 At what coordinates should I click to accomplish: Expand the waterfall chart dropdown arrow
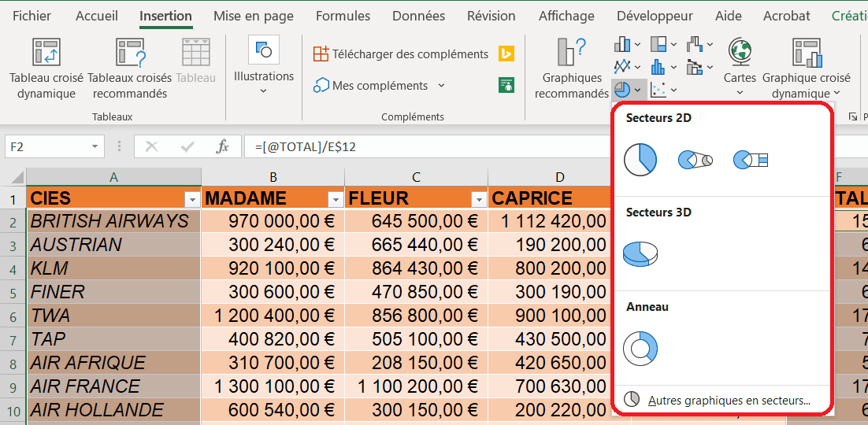(x=710, y=44)
